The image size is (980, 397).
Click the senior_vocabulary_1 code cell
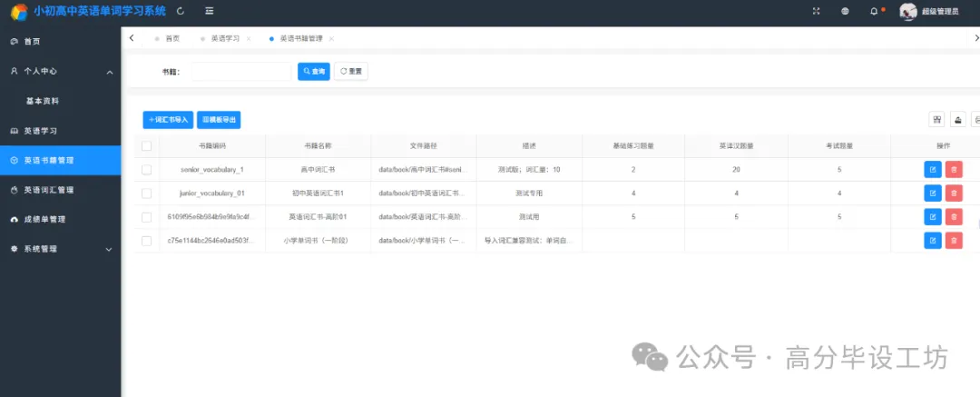[211, 170]
